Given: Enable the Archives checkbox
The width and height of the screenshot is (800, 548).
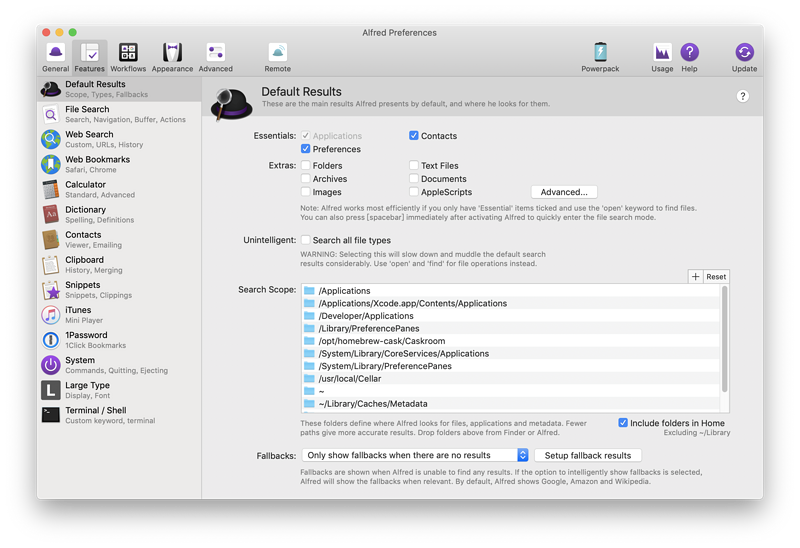Looking at the screenshot, I should (305, 179).
